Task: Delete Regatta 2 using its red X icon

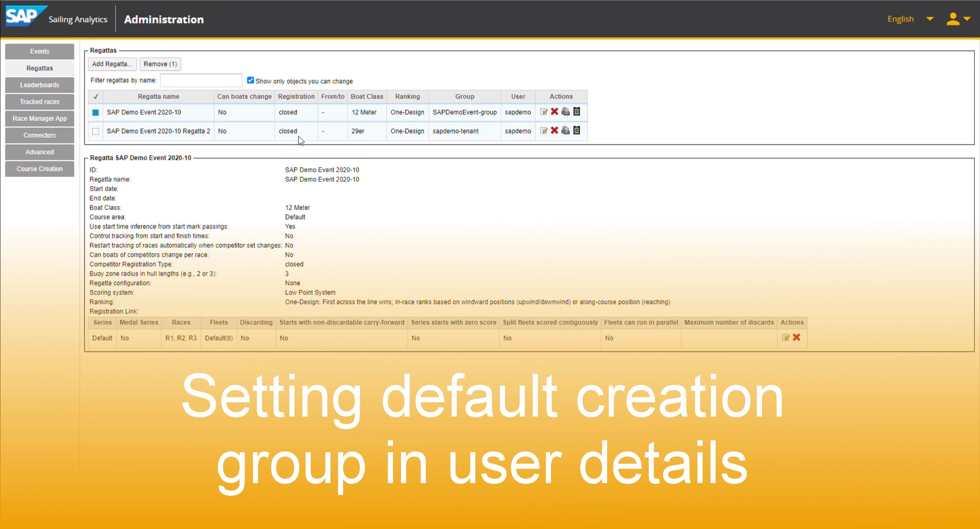Action: [554, 131]
